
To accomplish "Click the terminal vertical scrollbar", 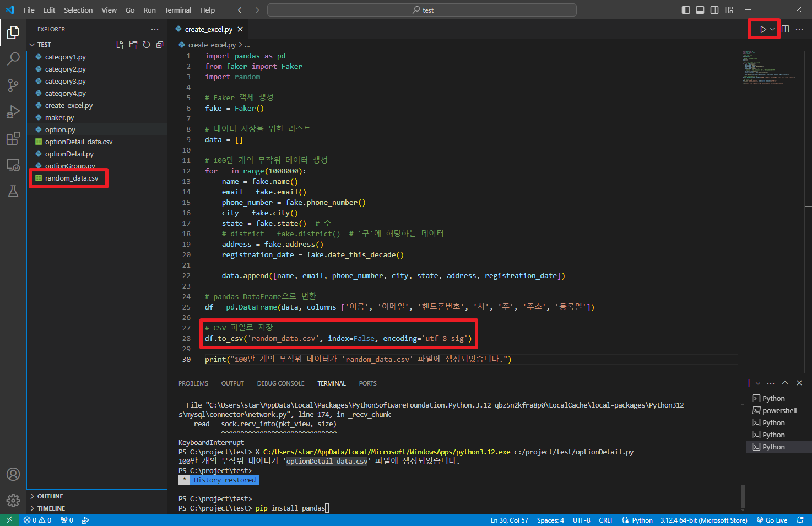I will (x=743, y=497).
